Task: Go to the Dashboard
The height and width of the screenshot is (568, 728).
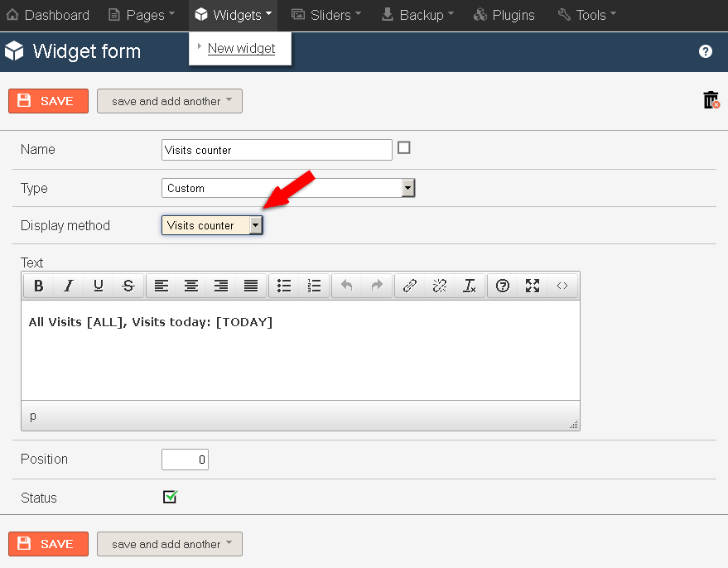Action: click(x=48, y=15)
